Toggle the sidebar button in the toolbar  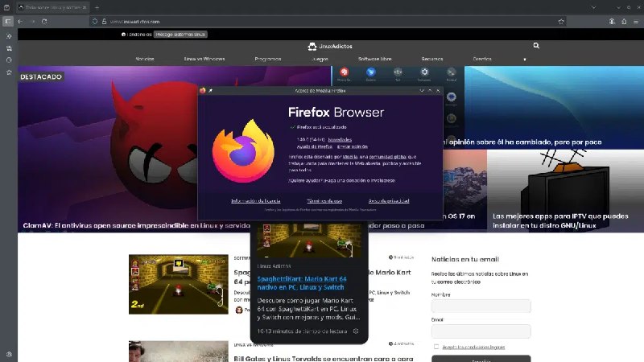pyautogui.click(x=8, y=22)
